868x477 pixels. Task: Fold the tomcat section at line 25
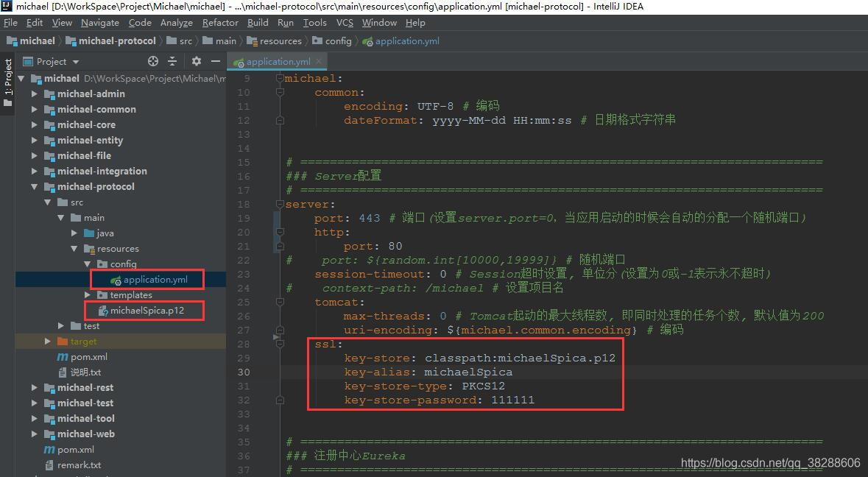pyautogui.click(x=280, y=302)
